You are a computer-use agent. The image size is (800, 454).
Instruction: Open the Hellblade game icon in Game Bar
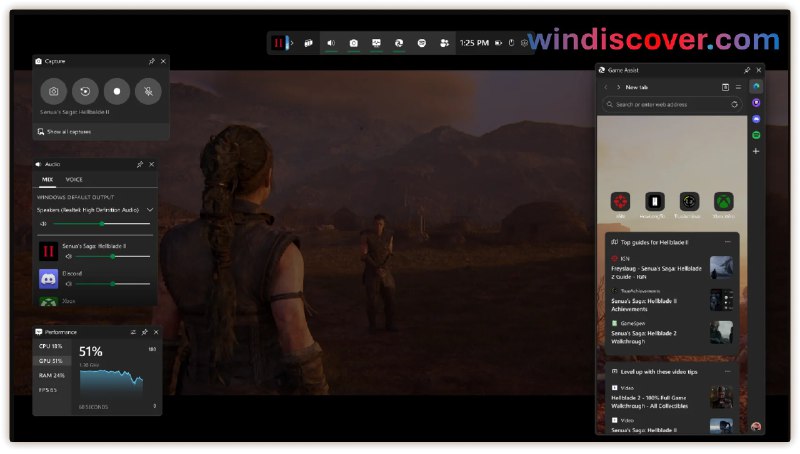pyautogui.click(x=279, y=43)
